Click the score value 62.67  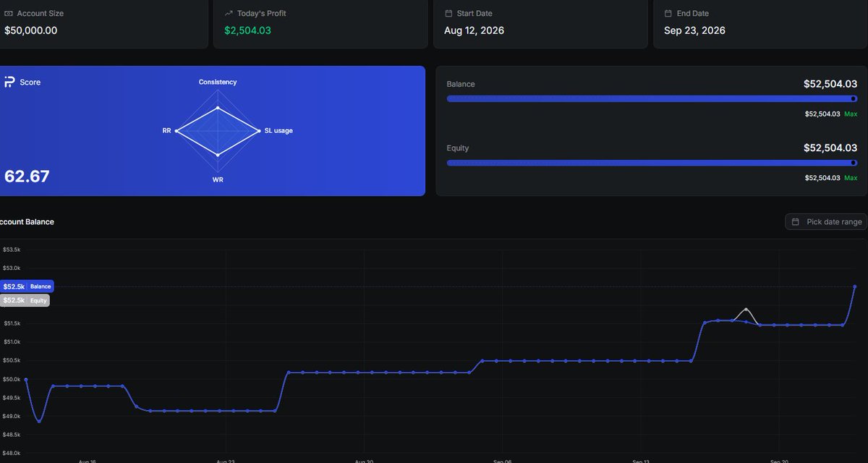tap(27, 177)
